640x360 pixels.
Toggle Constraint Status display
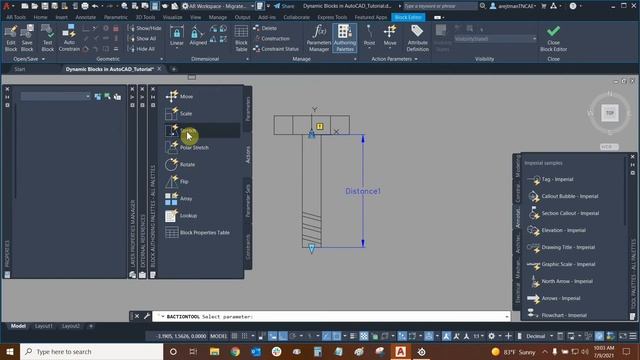tap(276, 49)
